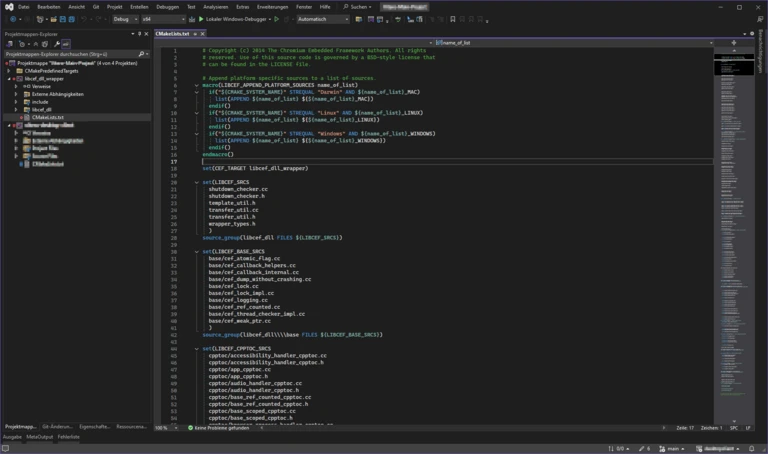Click the horizontal scrollbar right arrow
The image size is (768, 454).
click(664, 428)
